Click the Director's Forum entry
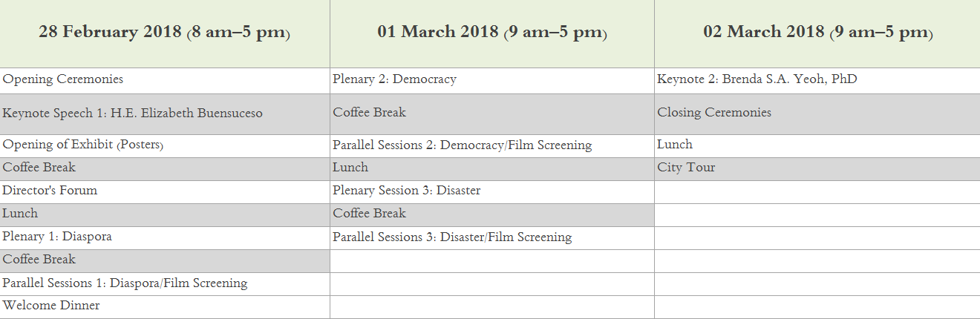This screenshot has width=980, height=319. tap(164, 192)
